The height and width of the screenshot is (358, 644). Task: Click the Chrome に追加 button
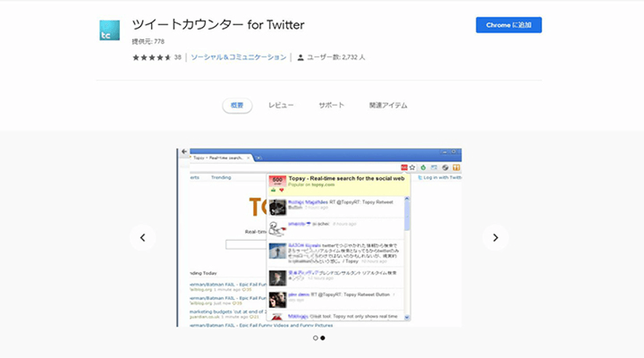pos(509,25)
